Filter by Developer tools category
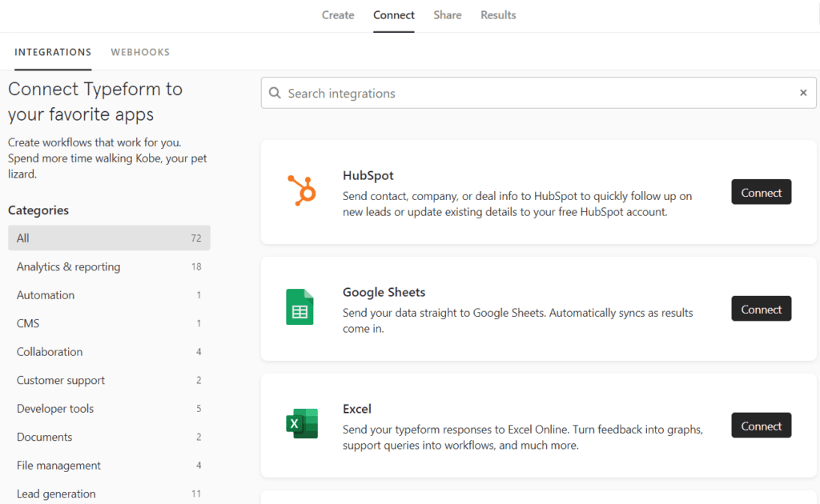 pos(109,409)
